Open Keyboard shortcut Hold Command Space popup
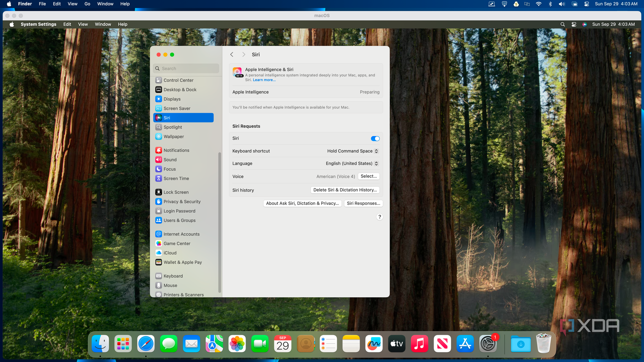 click(x=352, y=151)
